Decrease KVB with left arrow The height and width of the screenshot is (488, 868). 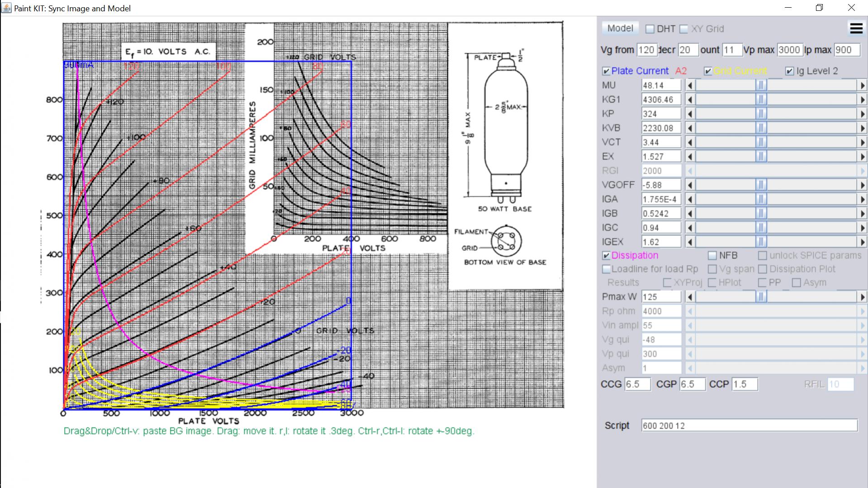(690, 128)
